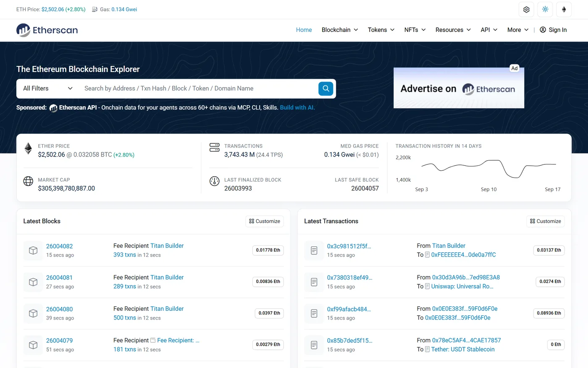Expand the More menu
The image size is (588, 368).
[x=518, y=30]
